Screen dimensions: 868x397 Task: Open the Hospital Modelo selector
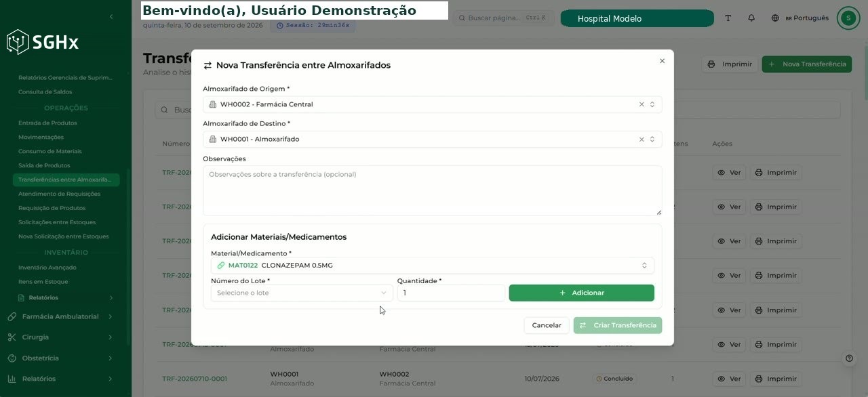pyautogui.click(x=637, y=18)
